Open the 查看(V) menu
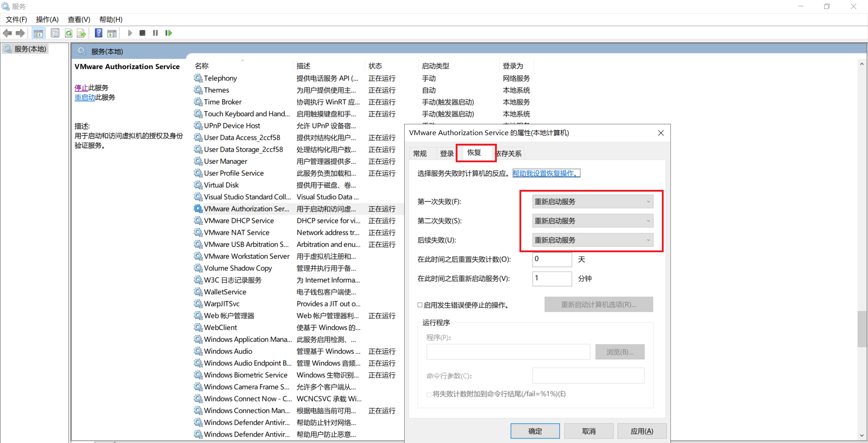Viewport: 868px width, 443px height. [79, 19]
